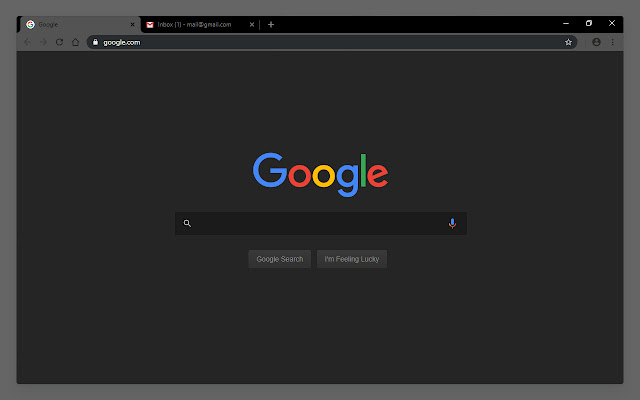Switch to the Google tab
640x400 pixels.
point(80,24)
